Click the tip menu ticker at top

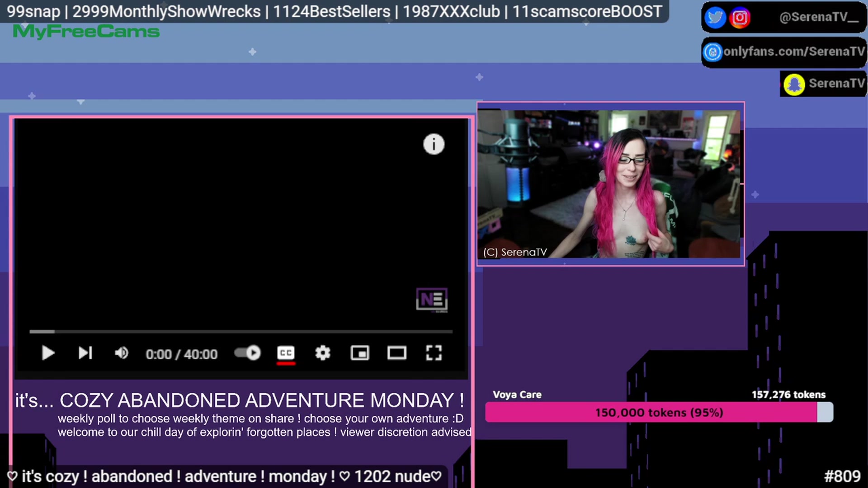(x=335, y=11)
